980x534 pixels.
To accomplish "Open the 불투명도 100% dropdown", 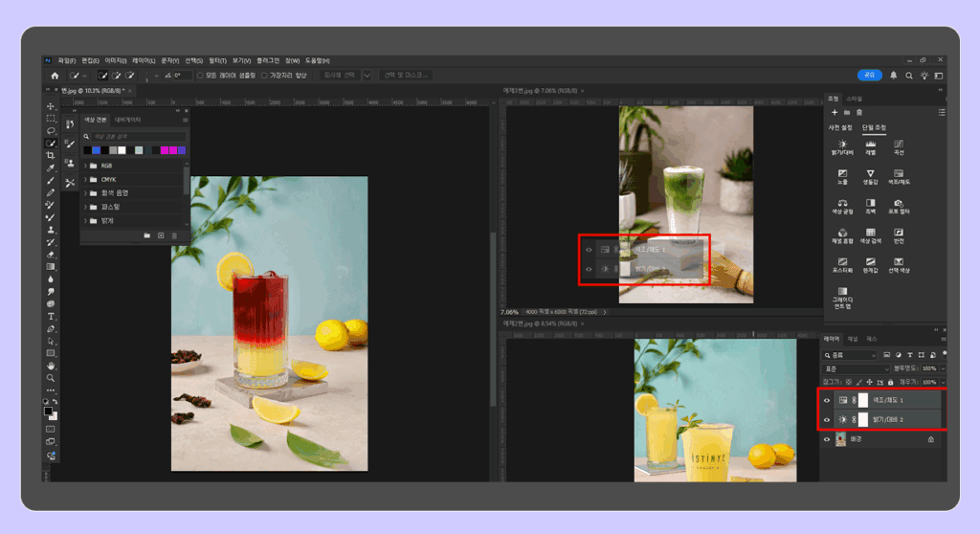I will point(943,368).
